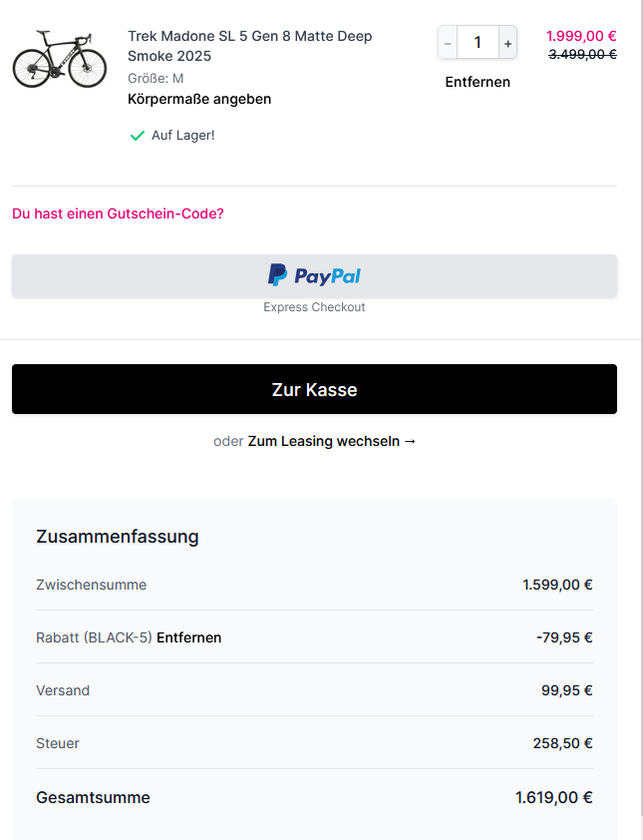Decrease quantity with the minus button
Image resolution: width=643 pixels, height=840 pixels.
coord(448,43)
